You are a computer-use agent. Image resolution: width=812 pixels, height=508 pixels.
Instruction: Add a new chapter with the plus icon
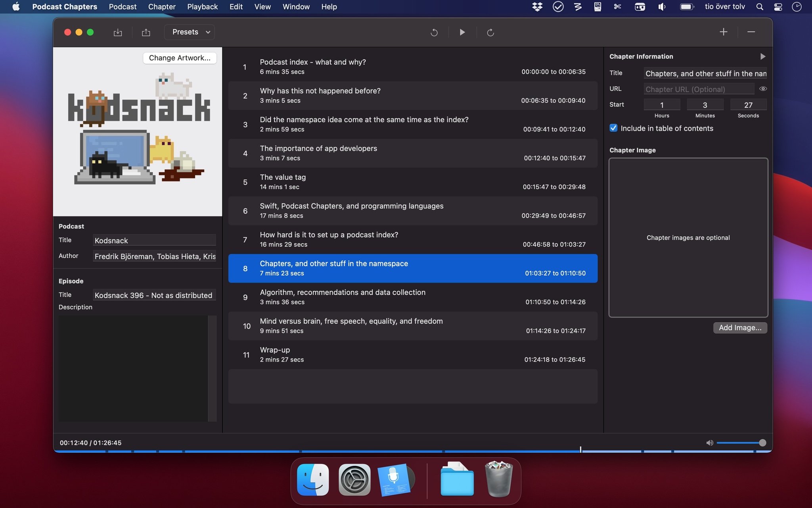tap(724, 32)
